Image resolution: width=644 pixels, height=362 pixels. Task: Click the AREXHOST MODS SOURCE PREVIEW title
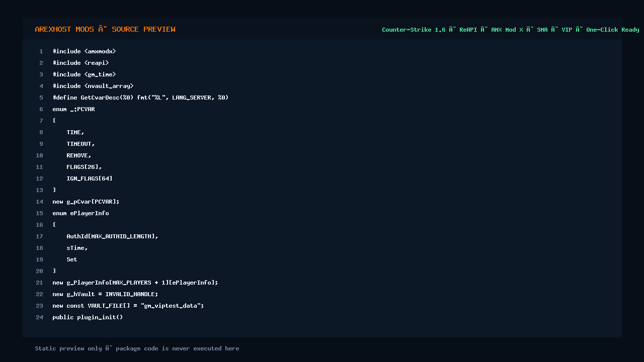point(105,29)
